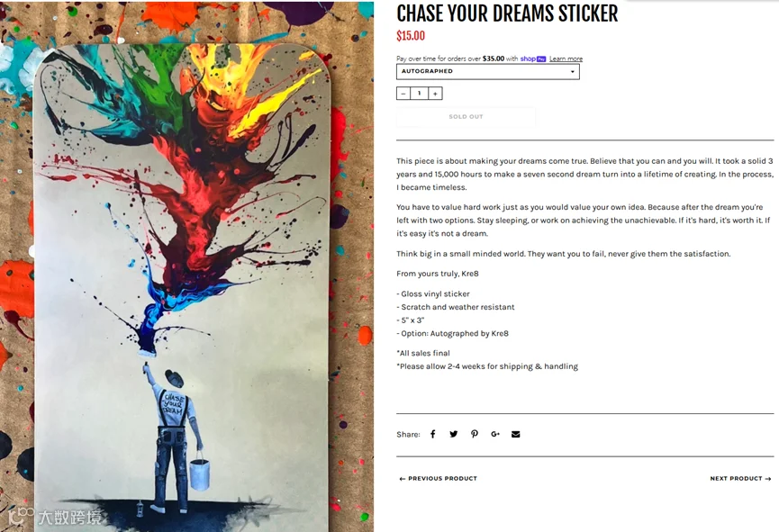This screenshot has height=532, width=779.
Task: Click the left arrow beside Previous Product
Action: pos(402,479)
